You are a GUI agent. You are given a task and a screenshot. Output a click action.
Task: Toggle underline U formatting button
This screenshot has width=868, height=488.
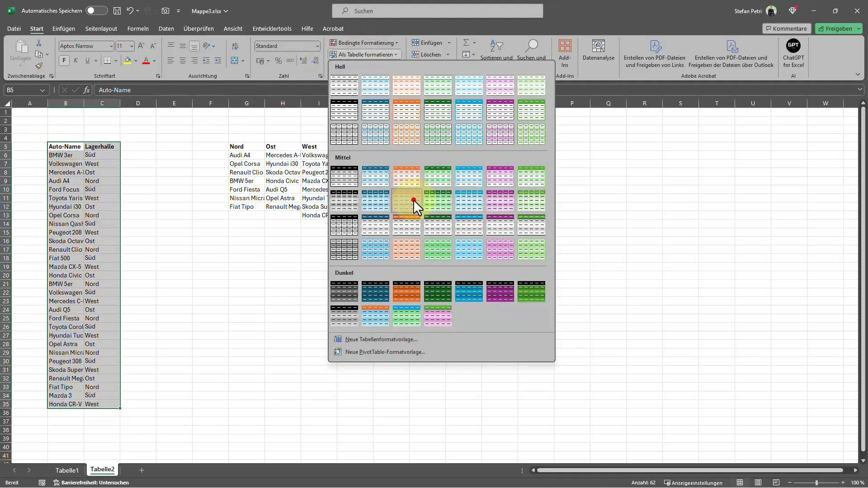click(x=87, y=61)
